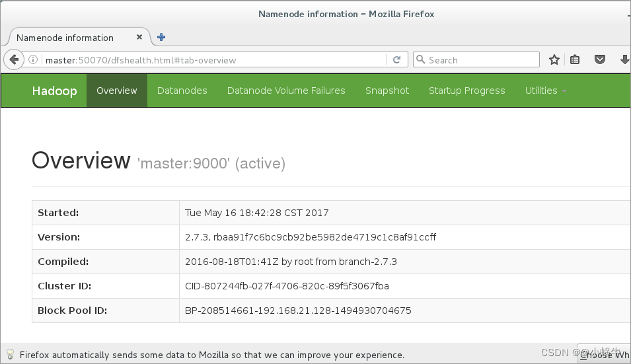Viewport: 631px width, 364px height.
Task: Click the Started: row label
Action: point(58,213)
